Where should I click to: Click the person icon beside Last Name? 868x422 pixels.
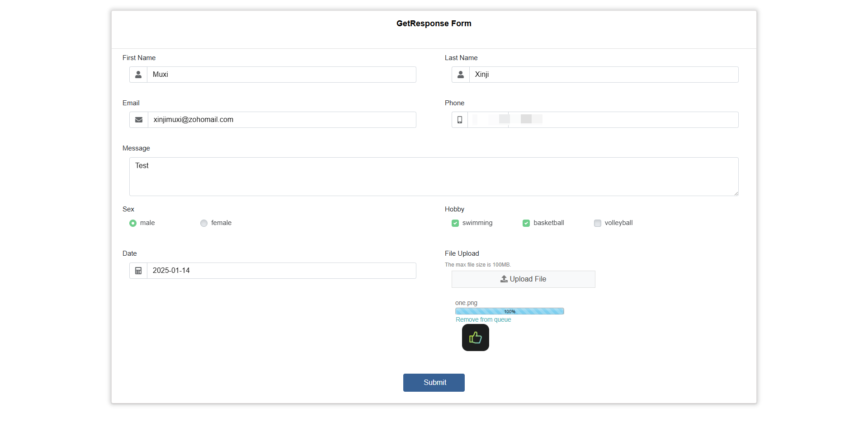(x=461, y=75)
